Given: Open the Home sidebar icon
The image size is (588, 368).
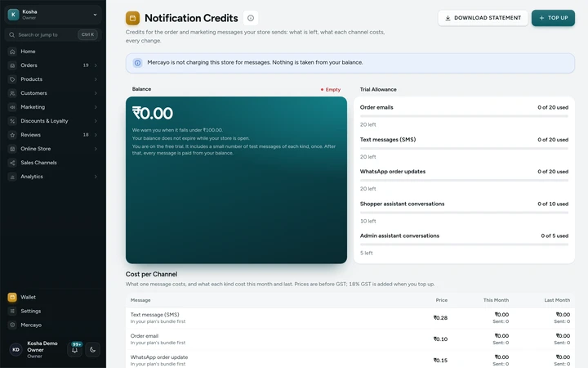Looking at the screenshot, I should 12,52.
